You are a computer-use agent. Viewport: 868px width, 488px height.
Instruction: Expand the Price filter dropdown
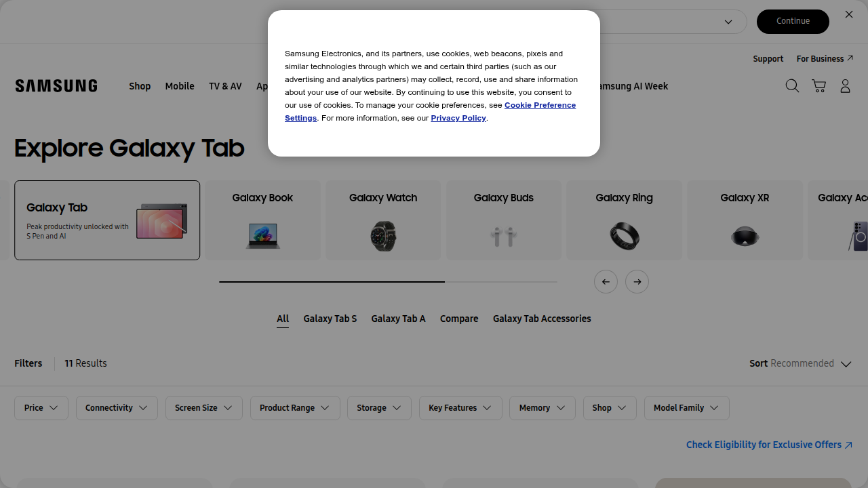(41, 408)
